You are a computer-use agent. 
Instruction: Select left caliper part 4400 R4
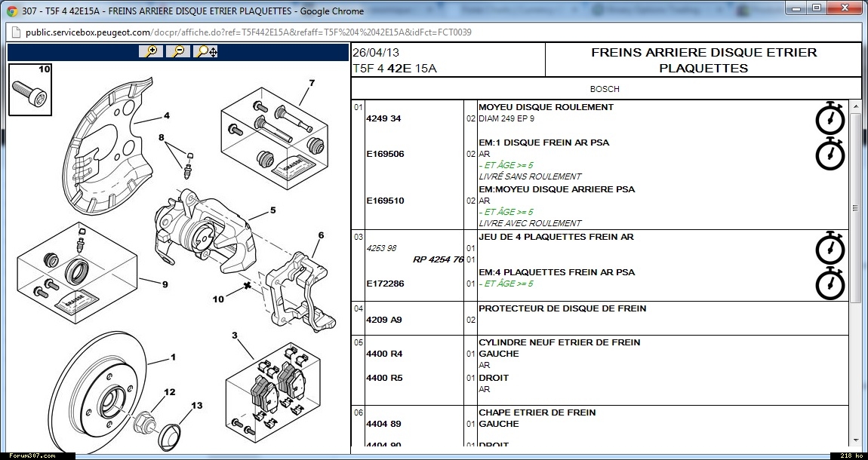(x=383, y=354)
